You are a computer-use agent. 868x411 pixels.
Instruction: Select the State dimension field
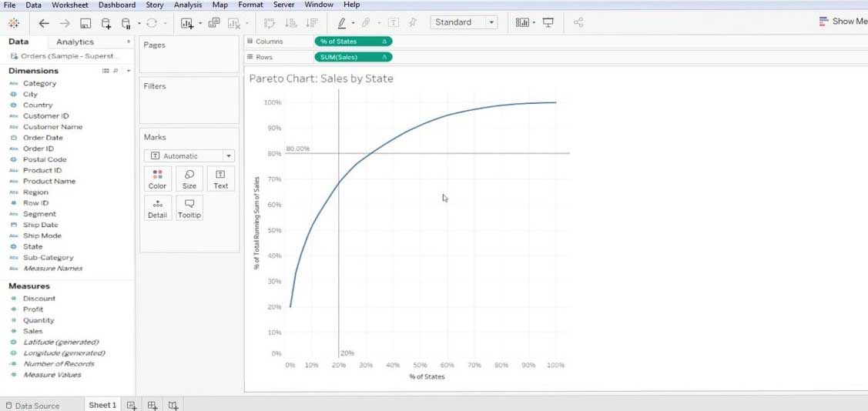(32, 247)
